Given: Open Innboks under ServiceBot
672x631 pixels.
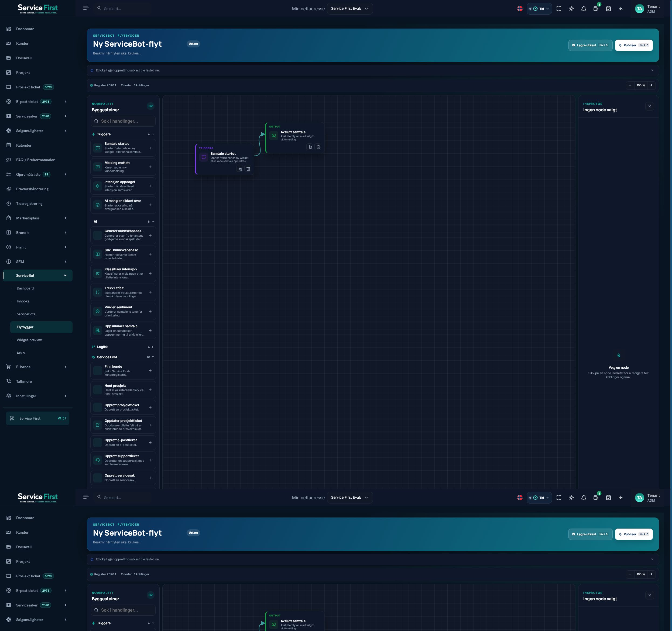Looking at the screenshot, I should [x=23, y=301].
